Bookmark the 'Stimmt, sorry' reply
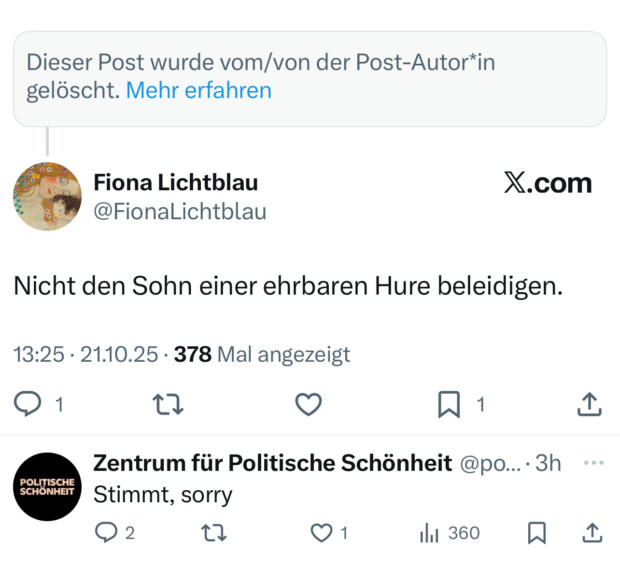620x581 pixels. [537, 533]
